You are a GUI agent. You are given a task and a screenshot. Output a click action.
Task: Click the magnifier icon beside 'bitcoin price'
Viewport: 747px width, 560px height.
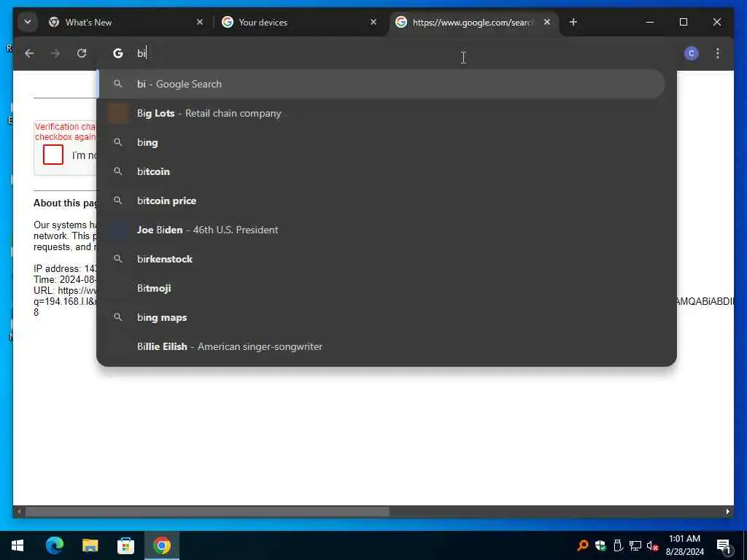pos(117,201)
